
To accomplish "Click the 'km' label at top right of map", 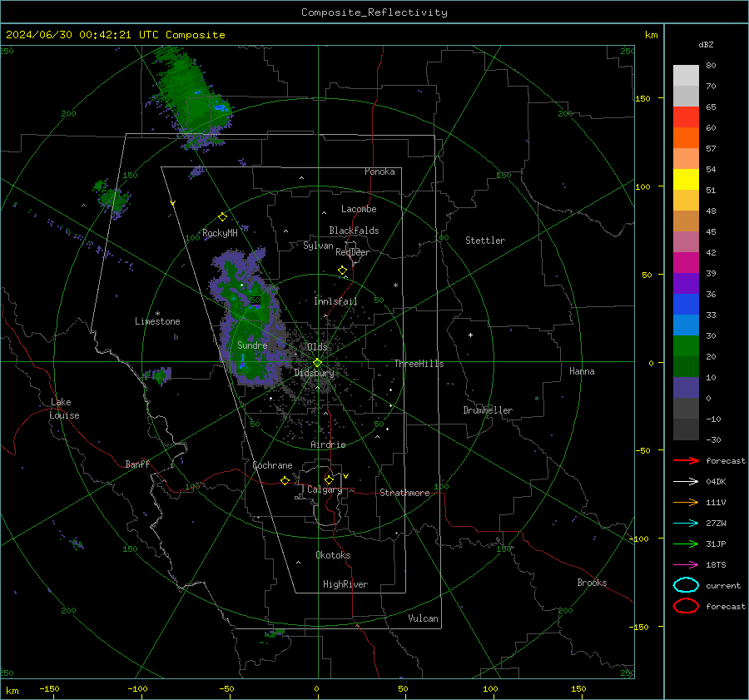I will [651, 35].
